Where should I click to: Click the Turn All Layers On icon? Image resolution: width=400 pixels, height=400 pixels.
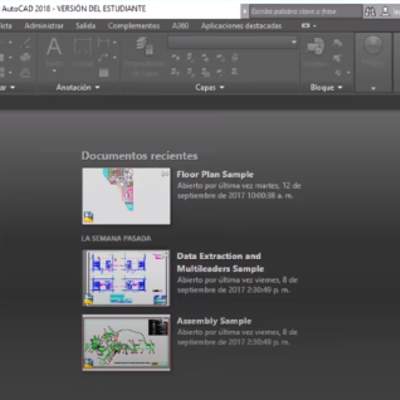point(175,71)
